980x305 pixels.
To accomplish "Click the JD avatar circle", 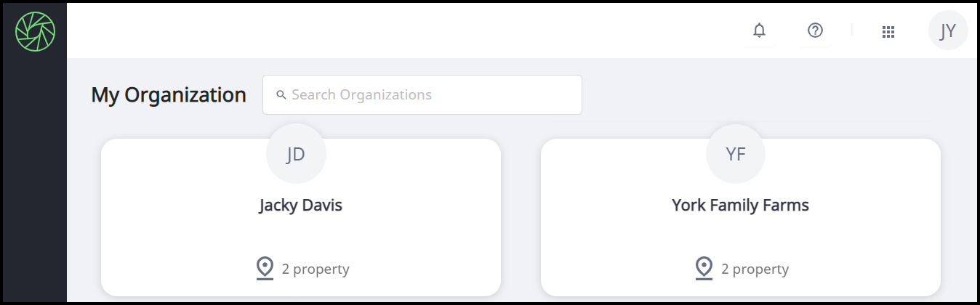I will tap(296, 154).
